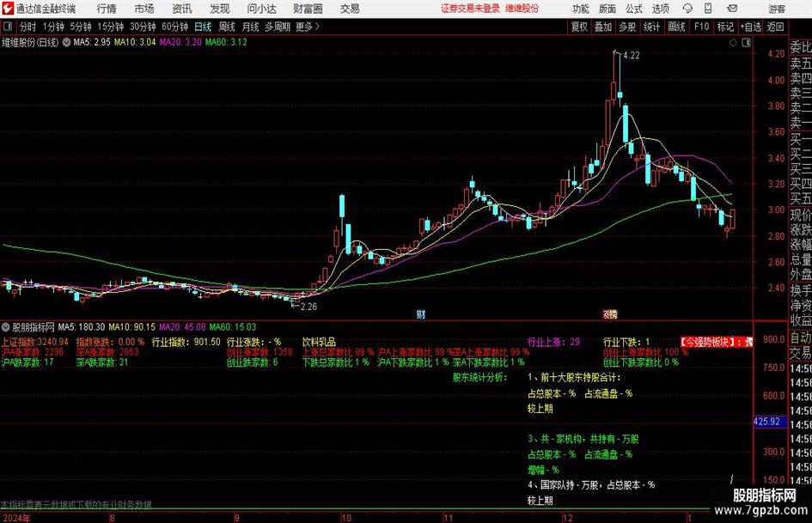
Task: Open the 功能 menu
Action: pos(581,9)
